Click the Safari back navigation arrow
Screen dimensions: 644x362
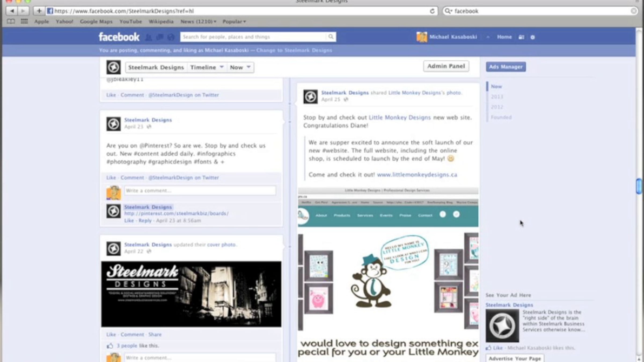point(12,11)
